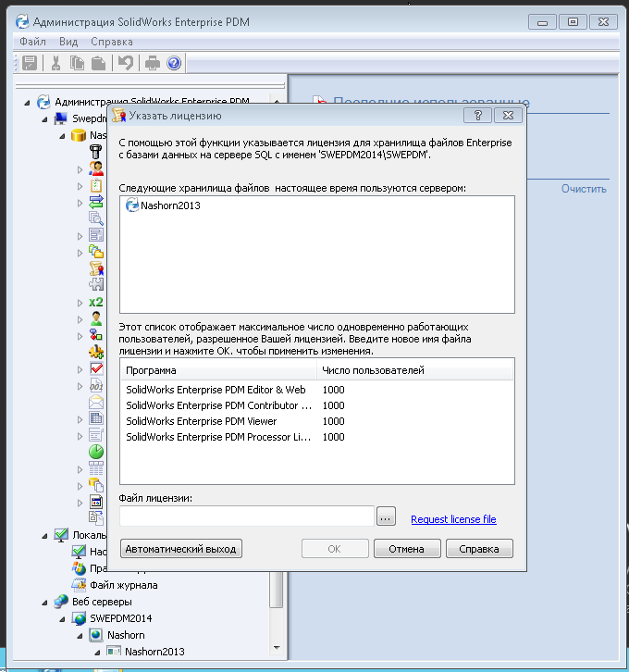This screenshot has height=672, width=629.
Task: Select the workflow shapes icon in tree
Action: click(x=96, y=335)
